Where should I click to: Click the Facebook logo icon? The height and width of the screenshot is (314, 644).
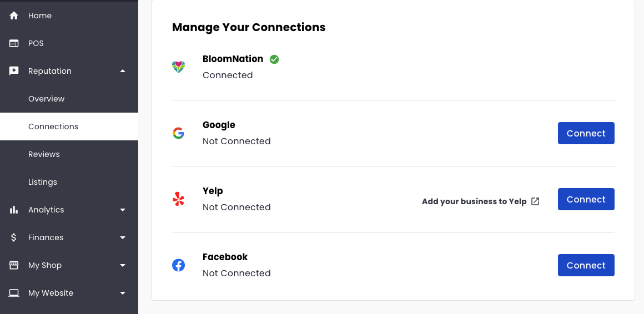[178, 265]
